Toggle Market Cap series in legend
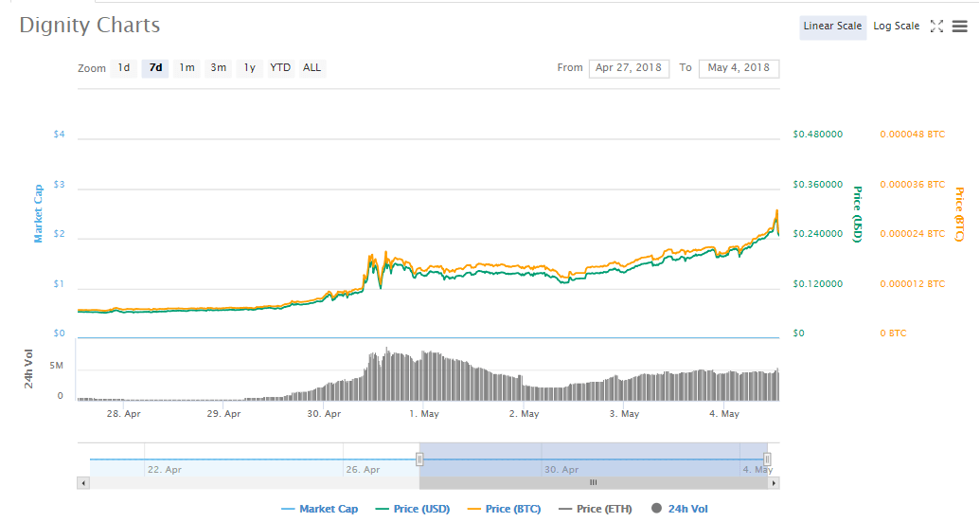Screen dimensions: 980x522 (319, 509)
